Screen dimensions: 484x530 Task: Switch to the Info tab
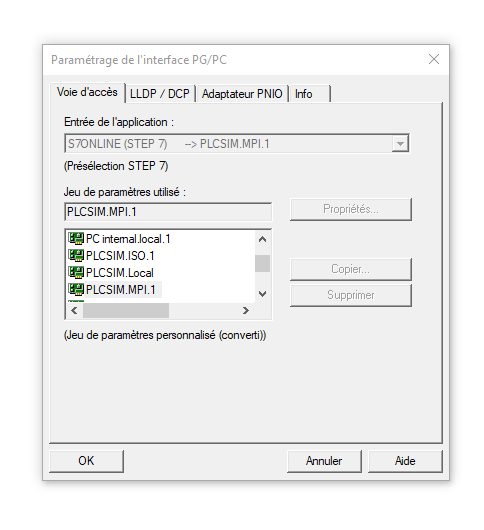pos(309,94)
